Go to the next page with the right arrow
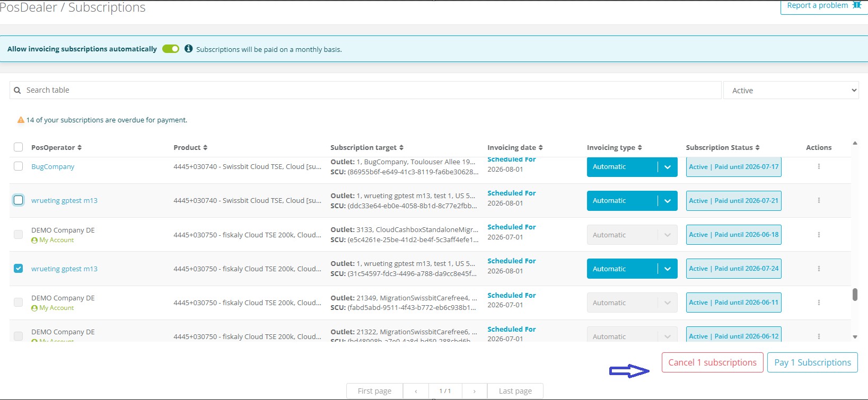Screen dimensions: 868x400 (474, 391)
